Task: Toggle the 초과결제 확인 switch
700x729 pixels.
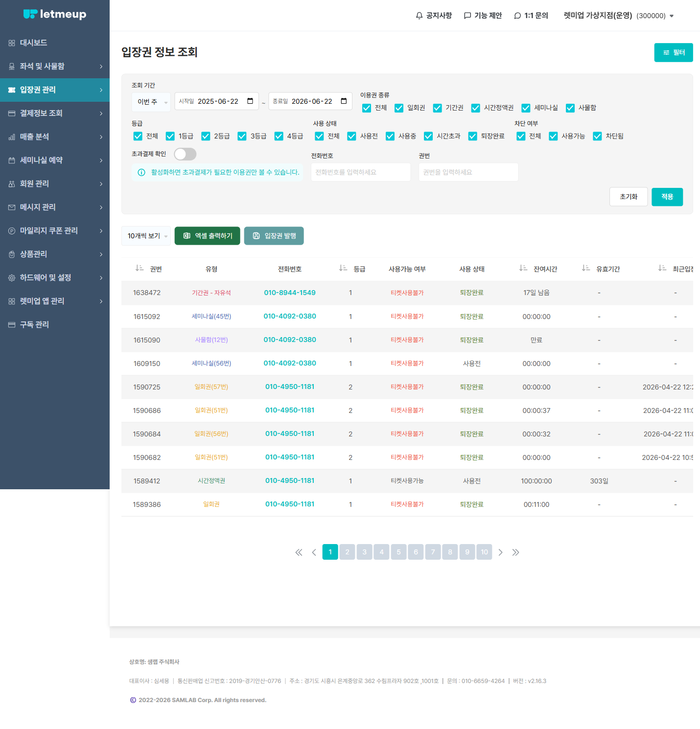Action: [185, 154]
